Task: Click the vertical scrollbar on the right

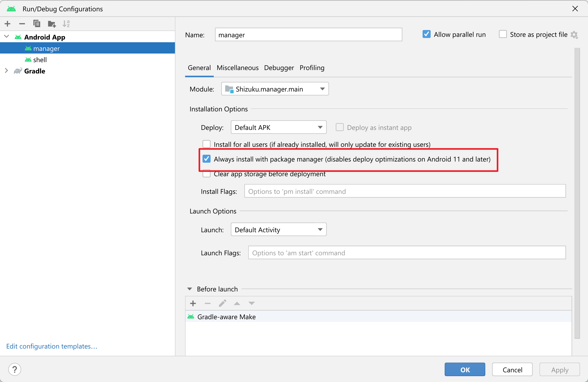Action: pos(577,193)
